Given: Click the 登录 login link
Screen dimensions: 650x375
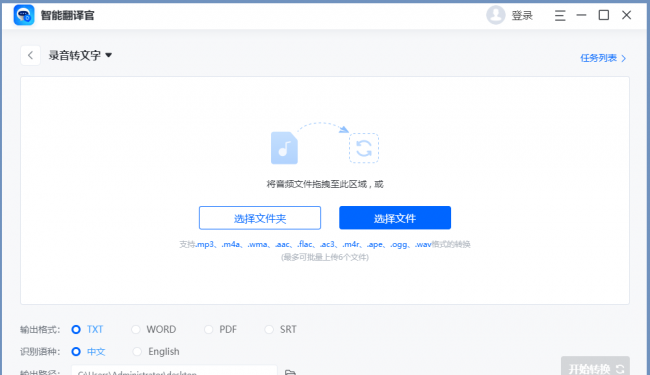Looking at the screenshot, I should tap(522, 16).
